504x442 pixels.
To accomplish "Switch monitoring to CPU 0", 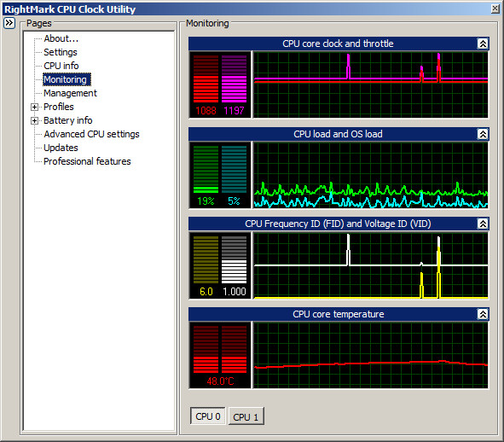I will tap(208, 416).
